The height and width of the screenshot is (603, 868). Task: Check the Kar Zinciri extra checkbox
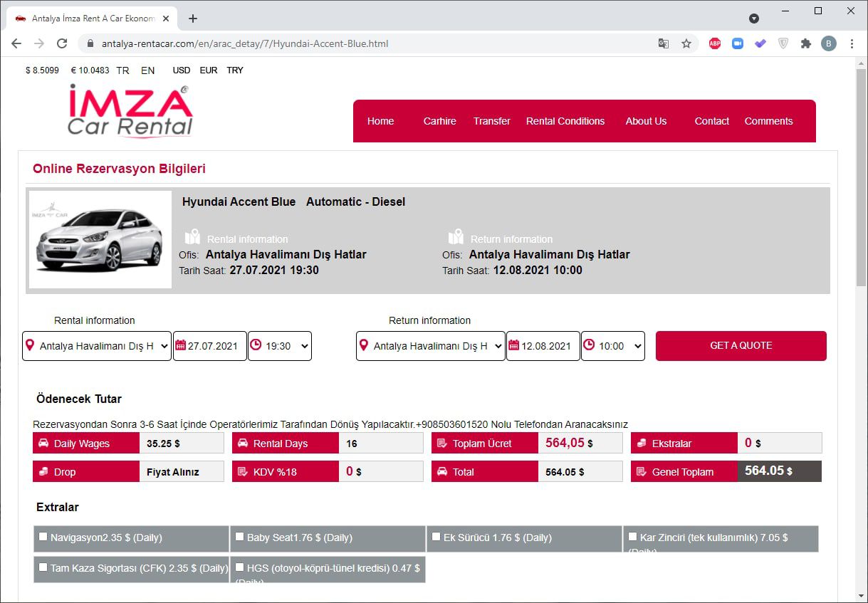pyautogui.click(x=633, y=537)
